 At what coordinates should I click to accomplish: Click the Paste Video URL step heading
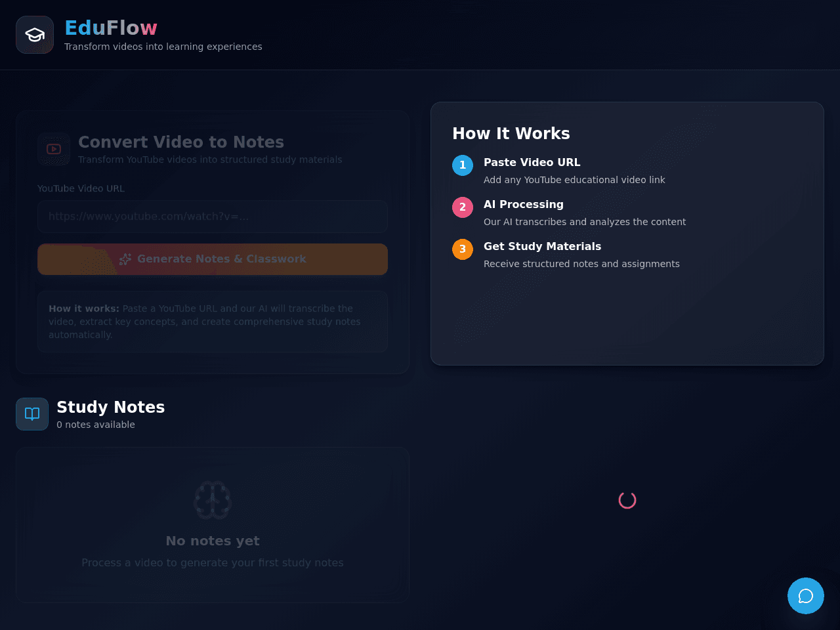[532, 162]
